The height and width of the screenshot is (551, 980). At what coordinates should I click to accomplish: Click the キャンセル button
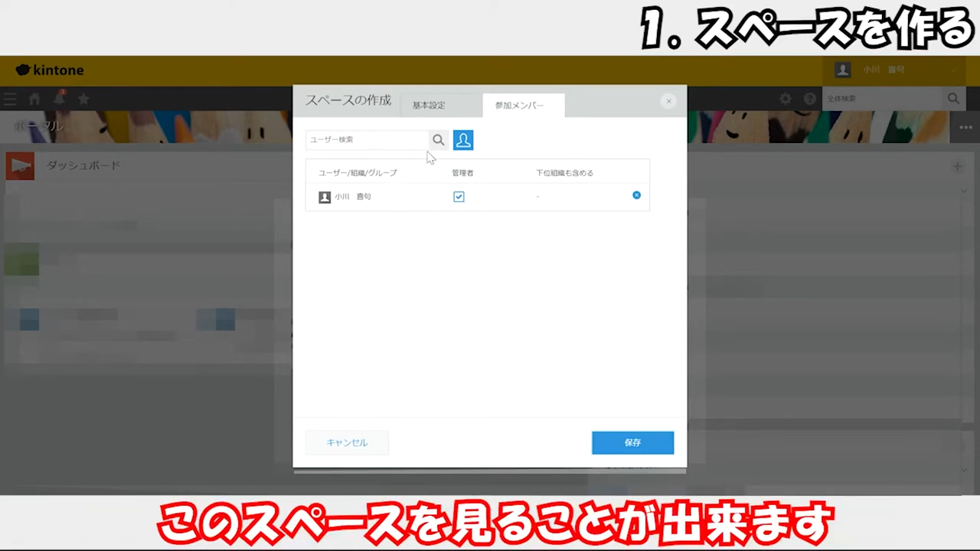[x=347, y=443]
